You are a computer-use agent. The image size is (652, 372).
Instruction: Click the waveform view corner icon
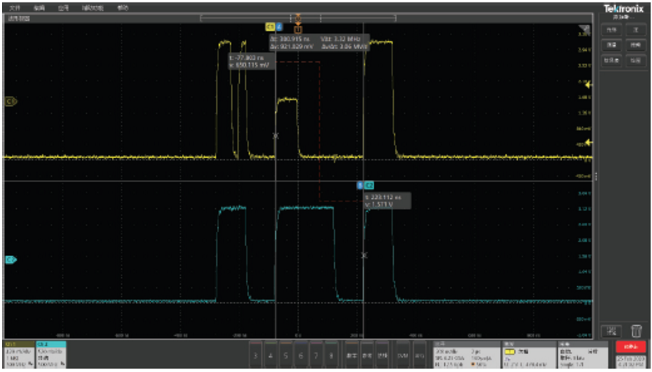[584, 29]
